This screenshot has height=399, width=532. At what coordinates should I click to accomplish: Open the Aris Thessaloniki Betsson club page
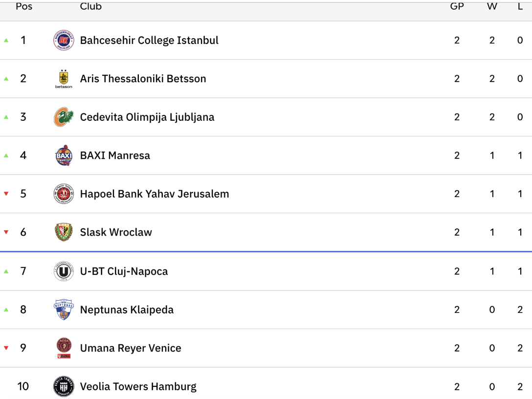pyautogui.click(x=143, y=79)
